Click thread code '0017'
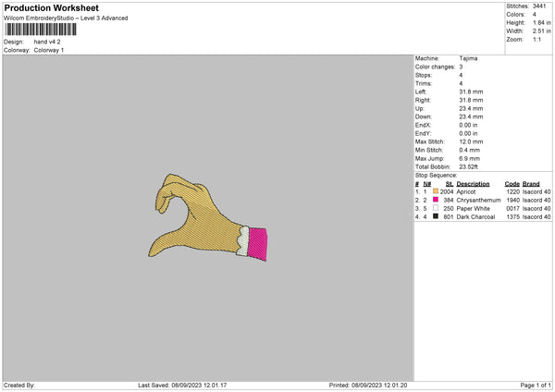Image resolution: width=555 pixels, height=392 pixels. click(x=512, y=208)
